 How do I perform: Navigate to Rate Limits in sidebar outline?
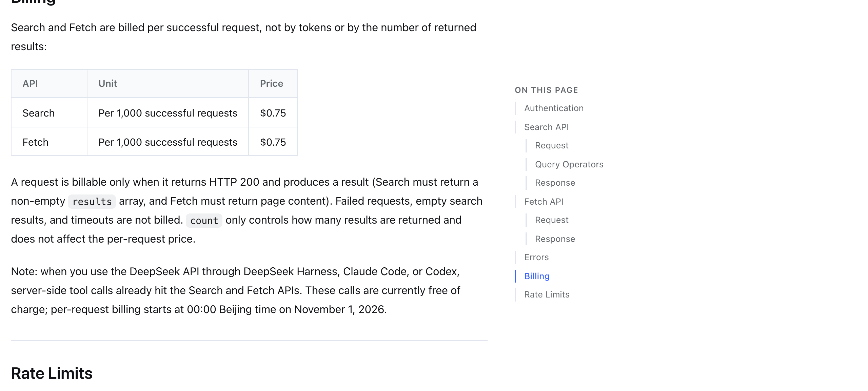tap(547, 294)
